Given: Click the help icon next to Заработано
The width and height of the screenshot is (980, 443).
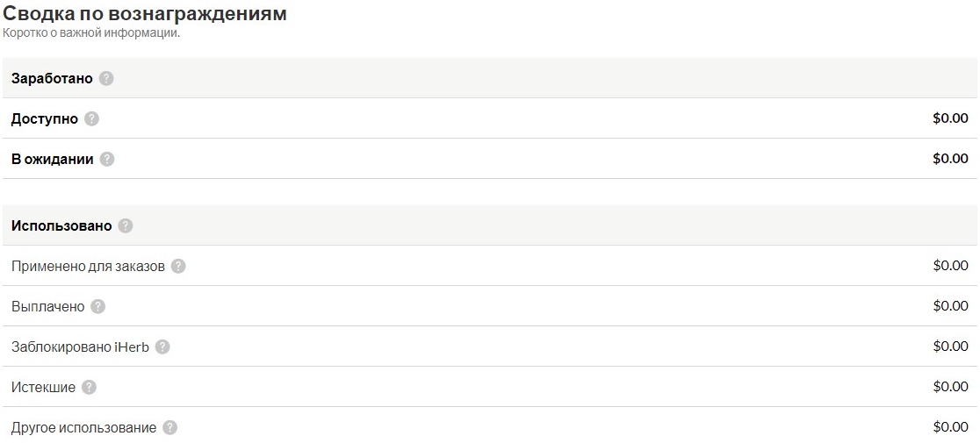Looking at the screenshot, I should tap(106, 79).
